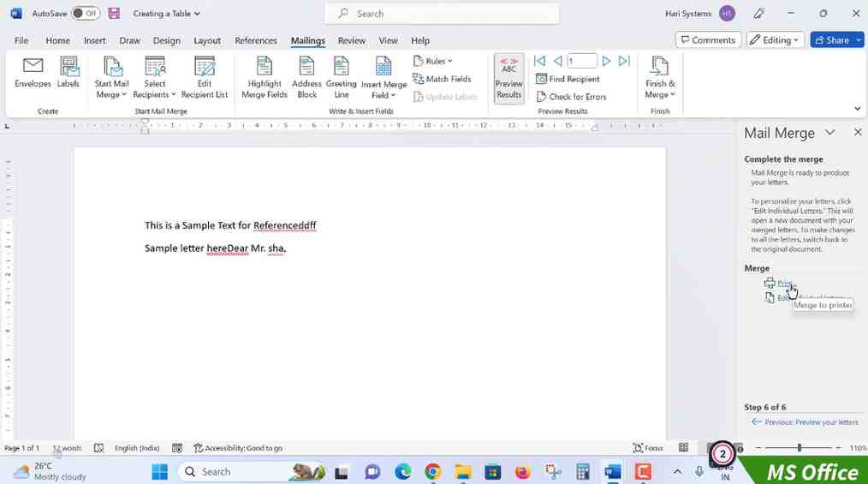The height and width of the screenshot is (484, 868).
Task: Toggle the AutoSave switch
Action: 85,14
